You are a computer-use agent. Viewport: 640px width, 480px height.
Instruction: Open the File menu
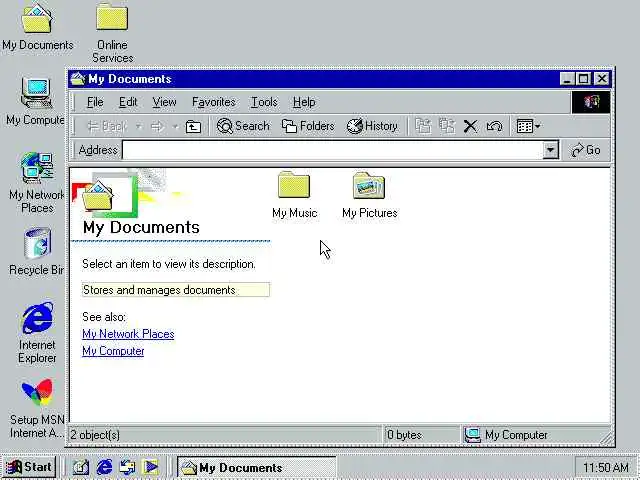point(95,102)
